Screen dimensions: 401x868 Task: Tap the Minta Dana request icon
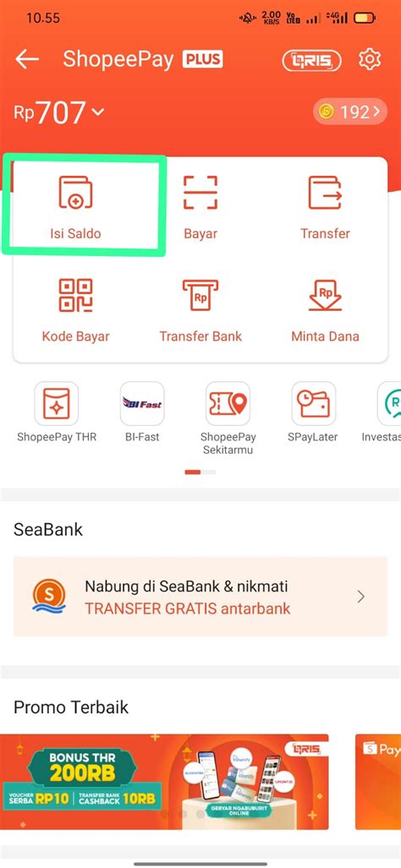click(325, 295)
